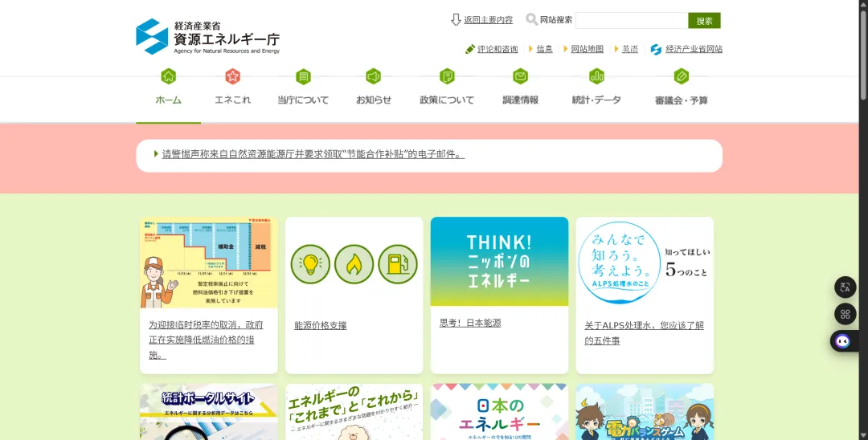Focus the site search input field

632,20
